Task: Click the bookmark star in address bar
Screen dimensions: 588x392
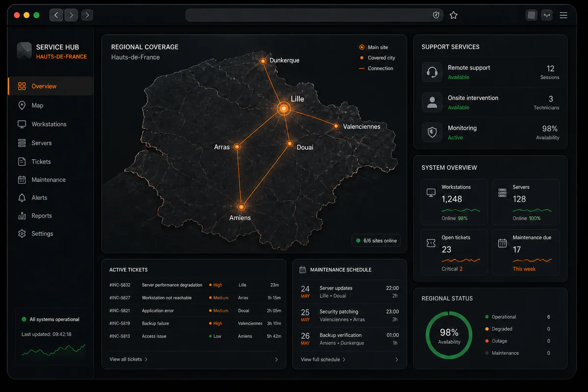Action: click(x=454, y=15)
